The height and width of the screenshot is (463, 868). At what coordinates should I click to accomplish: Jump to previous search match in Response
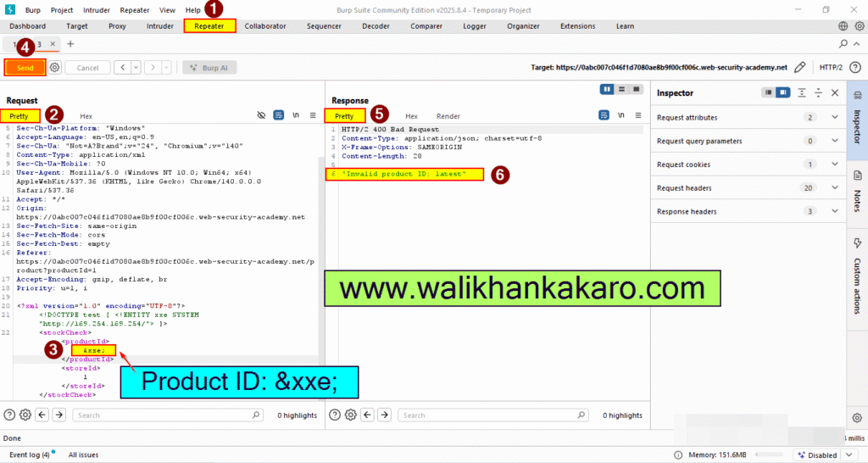(x=368, y=415)
